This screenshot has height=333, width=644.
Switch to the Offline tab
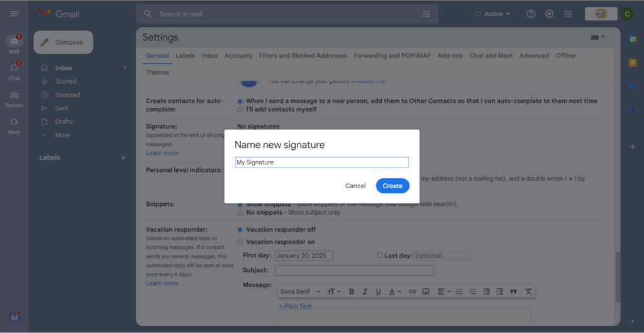coord(565,55)
